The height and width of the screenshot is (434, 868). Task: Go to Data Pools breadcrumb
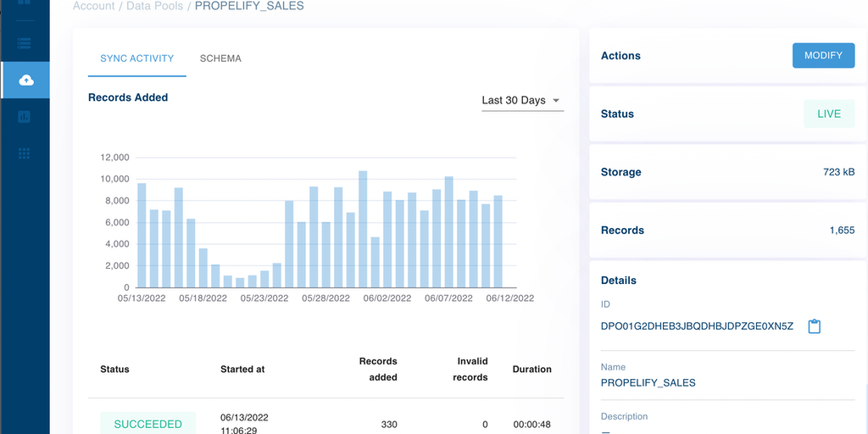[155, 6]
